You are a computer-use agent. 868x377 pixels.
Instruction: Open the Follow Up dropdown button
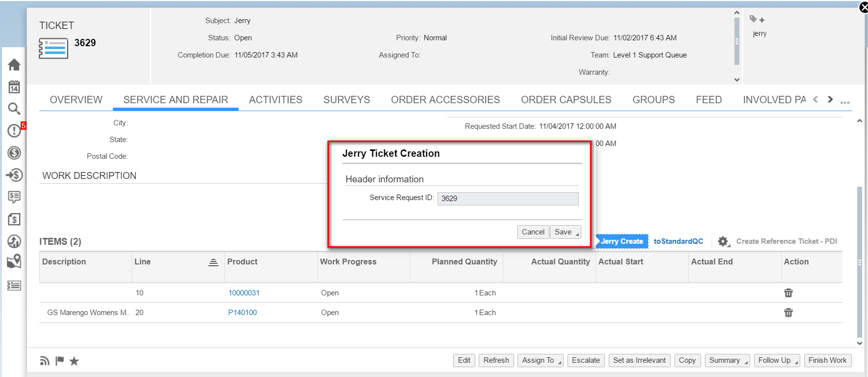(x=778, y=360)
